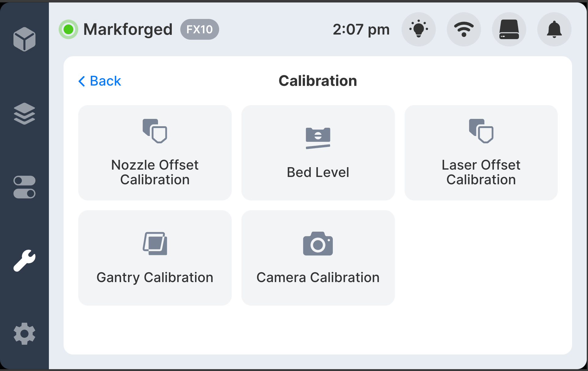This screenshot has height=371, width=588.
Task: Open the settings gear in the sidebar
Action: pyautogui.click(x=24, y=333)
